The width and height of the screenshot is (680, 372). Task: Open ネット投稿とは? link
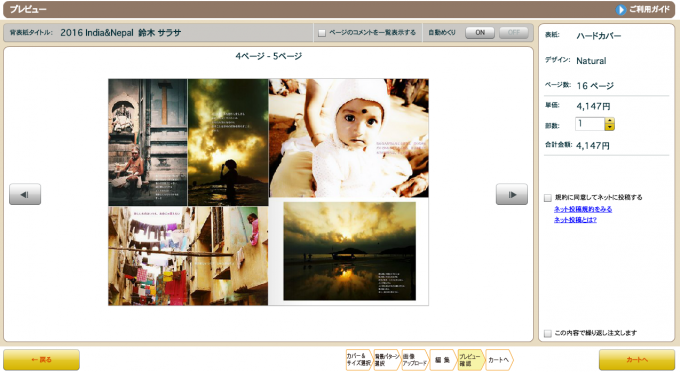[575, 220]
